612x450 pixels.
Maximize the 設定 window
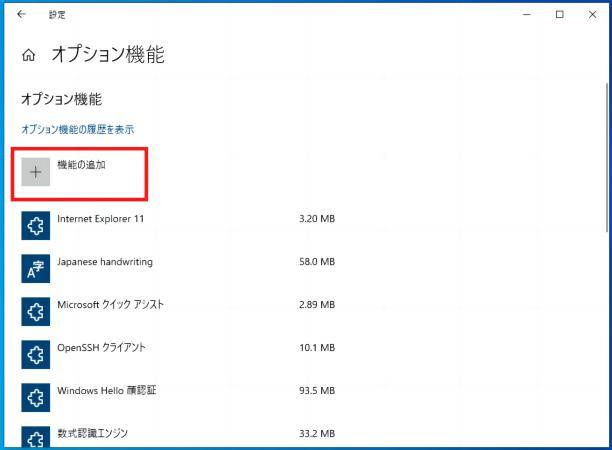point(559,14)
